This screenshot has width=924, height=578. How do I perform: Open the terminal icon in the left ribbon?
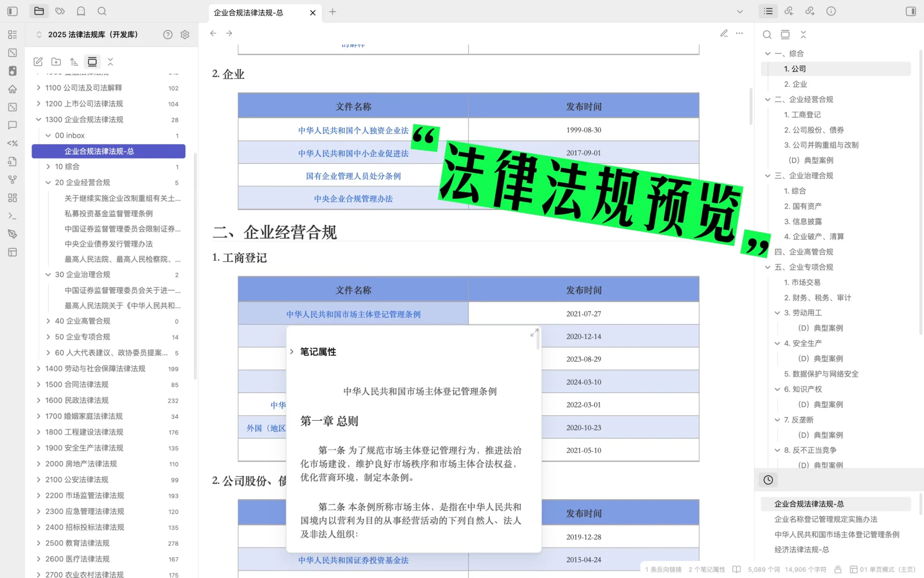pyautogui.click(x=12, y=216)
